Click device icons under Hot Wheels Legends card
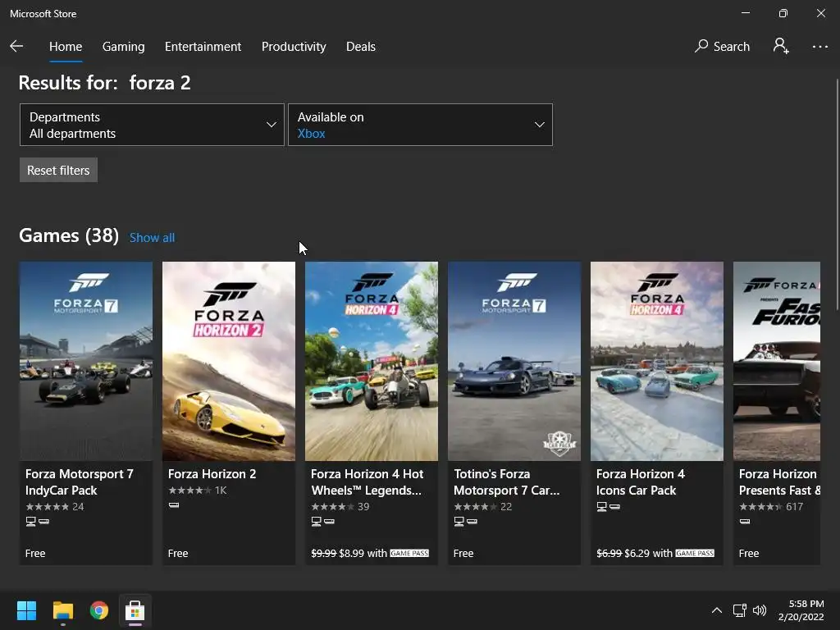840x630 pixels. click(323, 521)
